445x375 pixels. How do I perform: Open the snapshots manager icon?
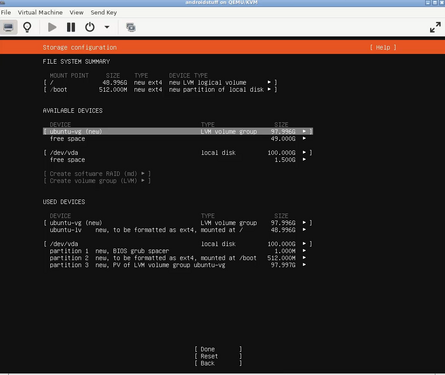[x=131, y=27]
